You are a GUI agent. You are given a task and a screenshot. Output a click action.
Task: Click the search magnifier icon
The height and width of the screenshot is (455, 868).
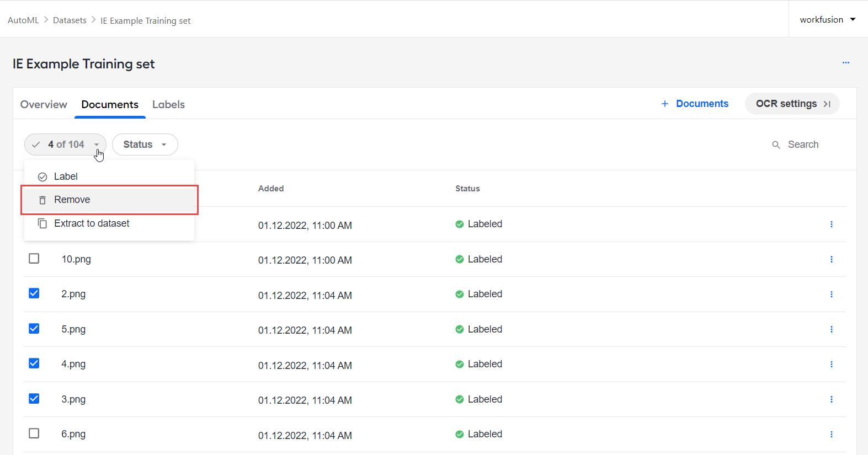tap(776, 144)
